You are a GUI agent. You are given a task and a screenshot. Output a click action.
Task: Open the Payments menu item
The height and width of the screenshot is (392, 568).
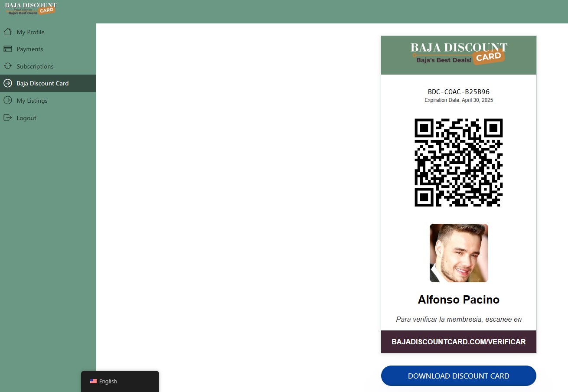pos(48,49)
